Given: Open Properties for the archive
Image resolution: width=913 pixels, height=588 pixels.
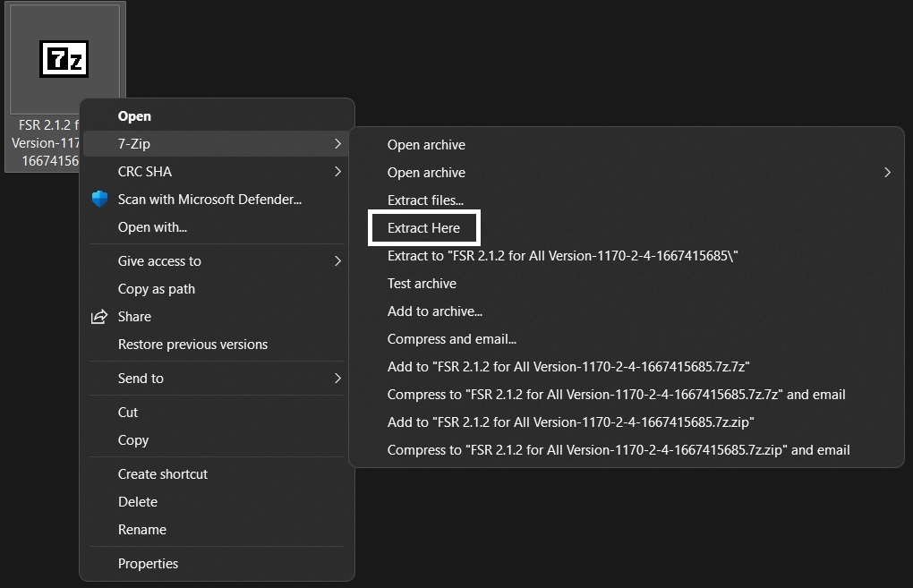Looking at the screenshot, I should (148, 564).
